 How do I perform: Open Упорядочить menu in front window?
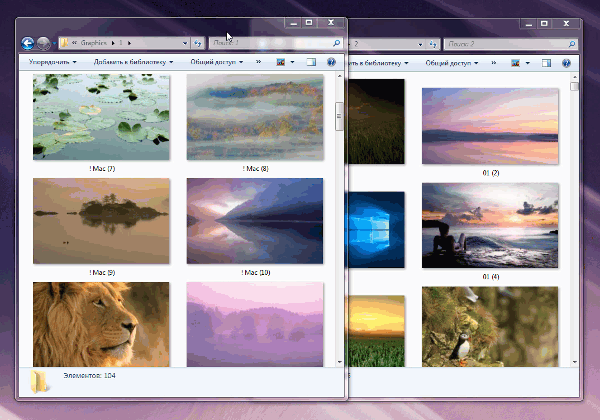(52, 62)
